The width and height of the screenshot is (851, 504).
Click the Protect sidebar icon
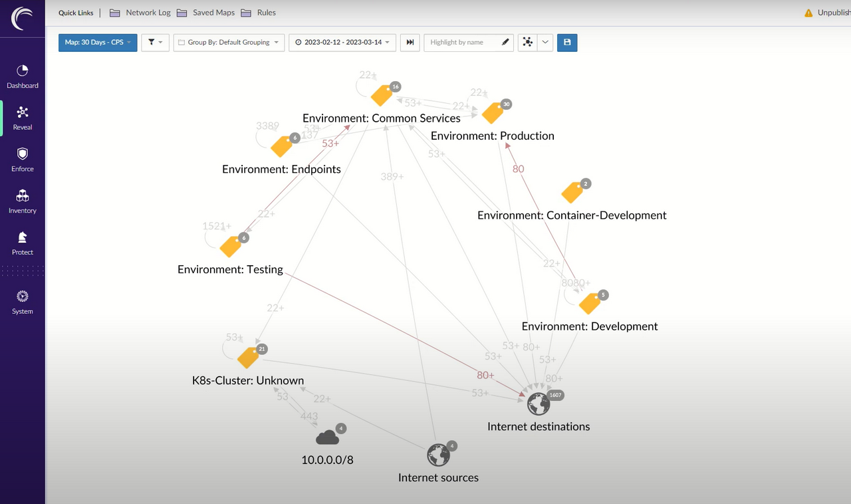click(x=22, y=242)
